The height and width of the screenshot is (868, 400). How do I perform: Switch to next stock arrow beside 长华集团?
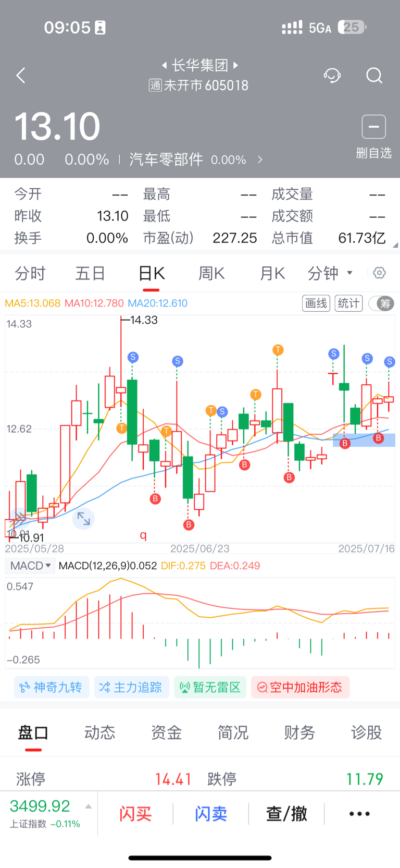click(236, 65)
